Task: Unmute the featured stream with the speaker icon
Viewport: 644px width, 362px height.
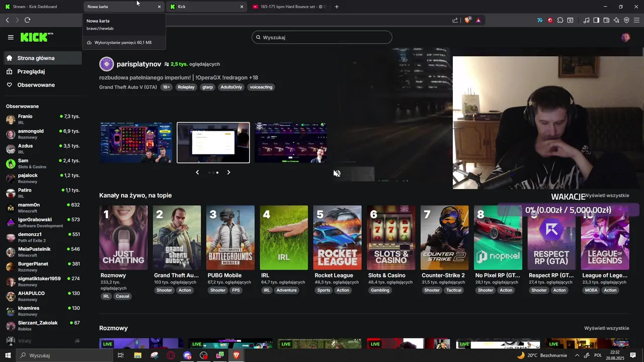Action: [337, 173]
